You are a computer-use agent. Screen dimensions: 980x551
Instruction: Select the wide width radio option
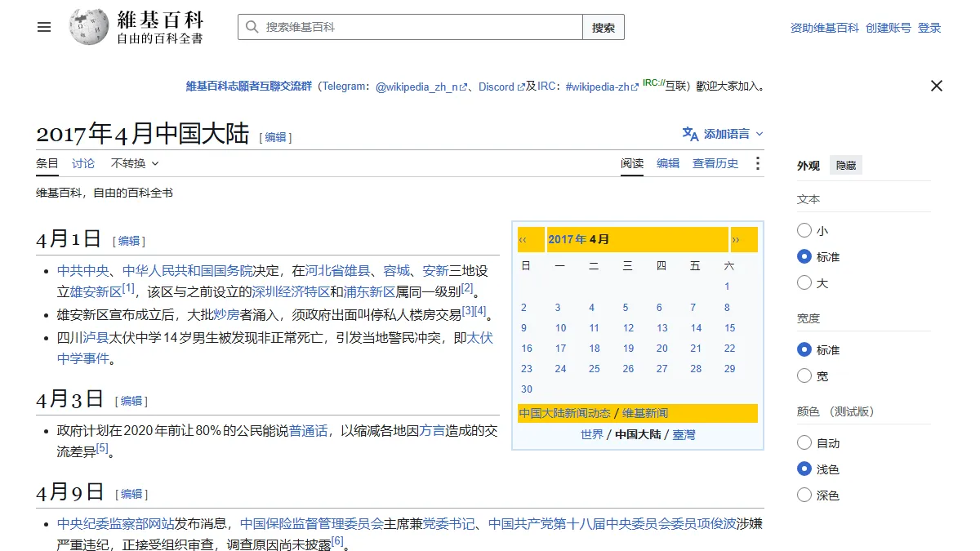tap(804, 376)
